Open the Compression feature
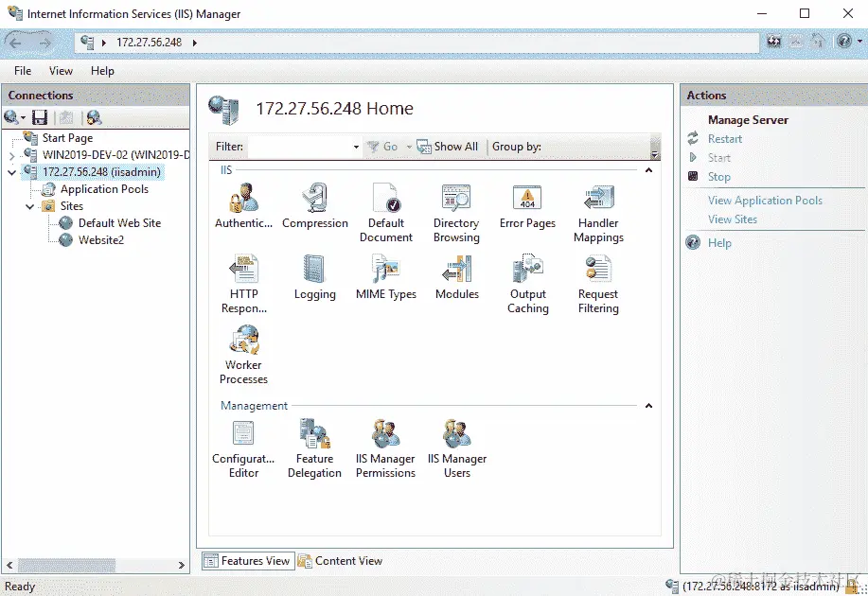Viewport: 868px width, 596px height. pyautogui.click(x=315, y=206)
